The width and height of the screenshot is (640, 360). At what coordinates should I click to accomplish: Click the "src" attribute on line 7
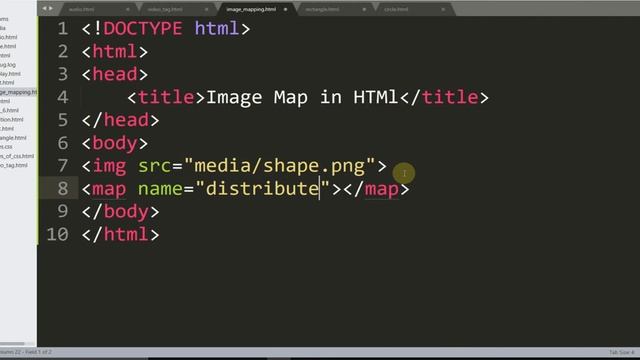click(154, 166)
